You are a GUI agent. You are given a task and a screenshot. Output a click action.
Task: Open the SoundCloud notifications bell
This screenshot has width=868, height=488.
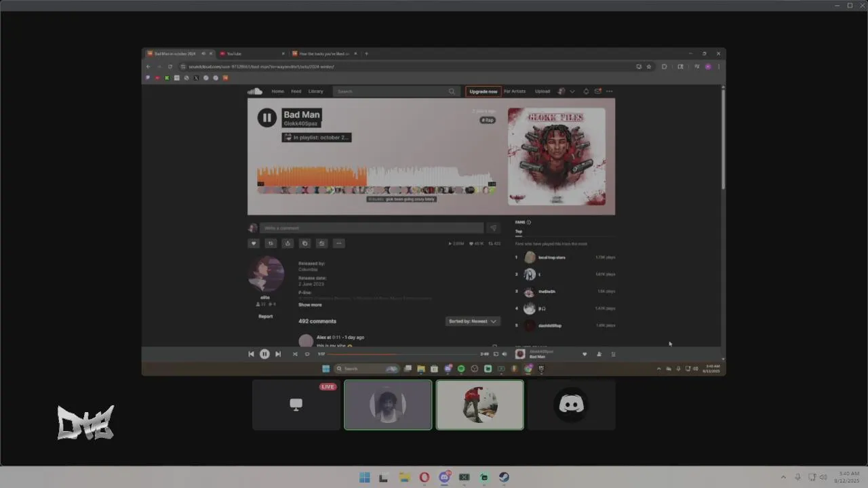click(586, 91)
